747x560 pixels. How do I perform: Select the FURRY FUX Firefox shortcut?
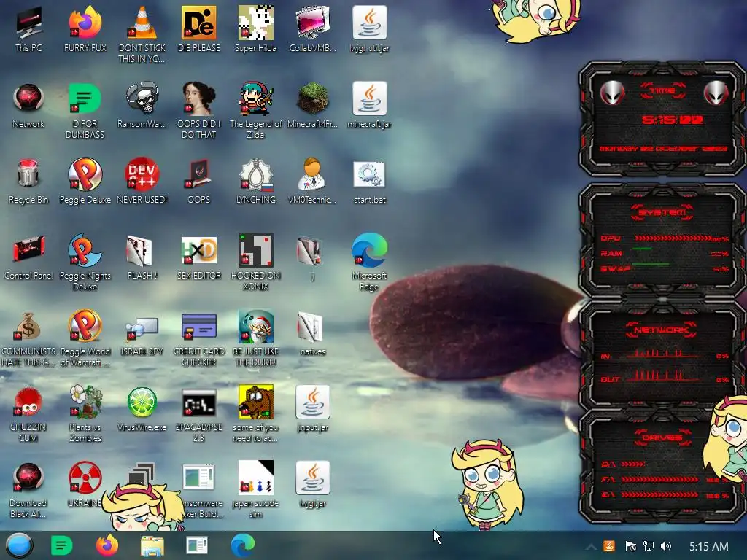coord(85,29)
